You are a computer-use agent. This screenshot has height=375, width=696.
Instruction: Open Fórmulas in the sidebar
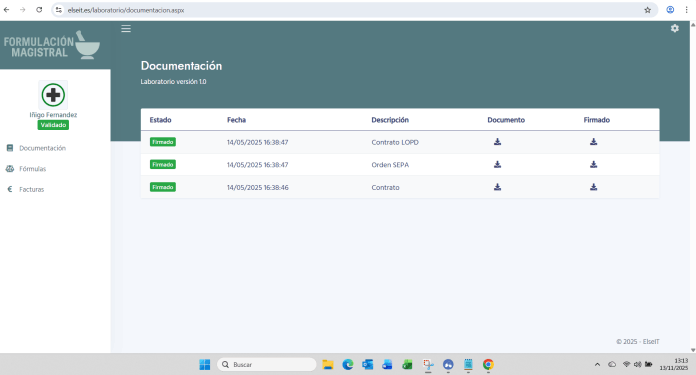click(32, 169)
